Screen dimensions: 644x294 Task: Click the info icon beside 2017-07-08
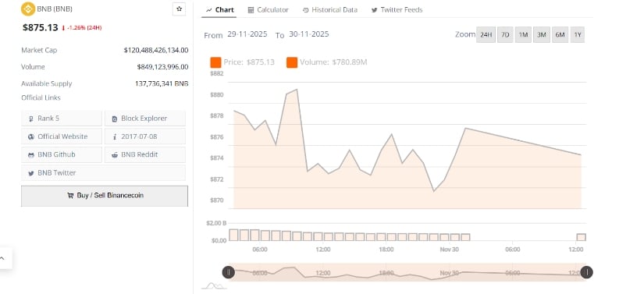point(115,137)
